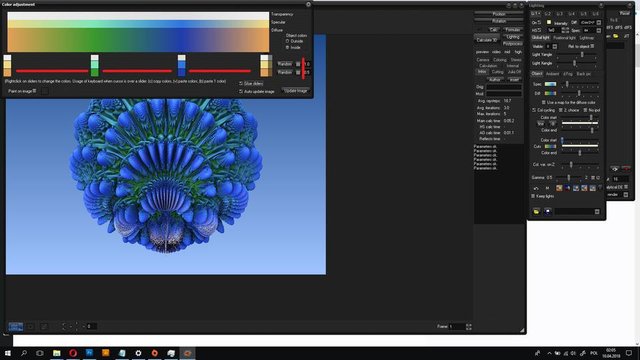Click the blue thumbnail button at bottom-left
Screen dimensions: 640x360
16,327
